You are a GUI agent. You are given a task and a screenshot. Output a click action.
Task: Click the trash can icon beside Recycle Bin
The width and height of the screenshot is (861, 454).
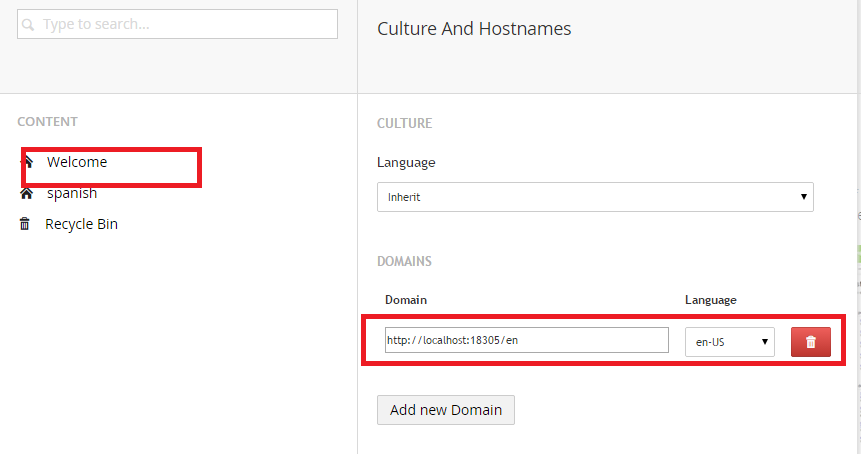[x=25, y=224]
